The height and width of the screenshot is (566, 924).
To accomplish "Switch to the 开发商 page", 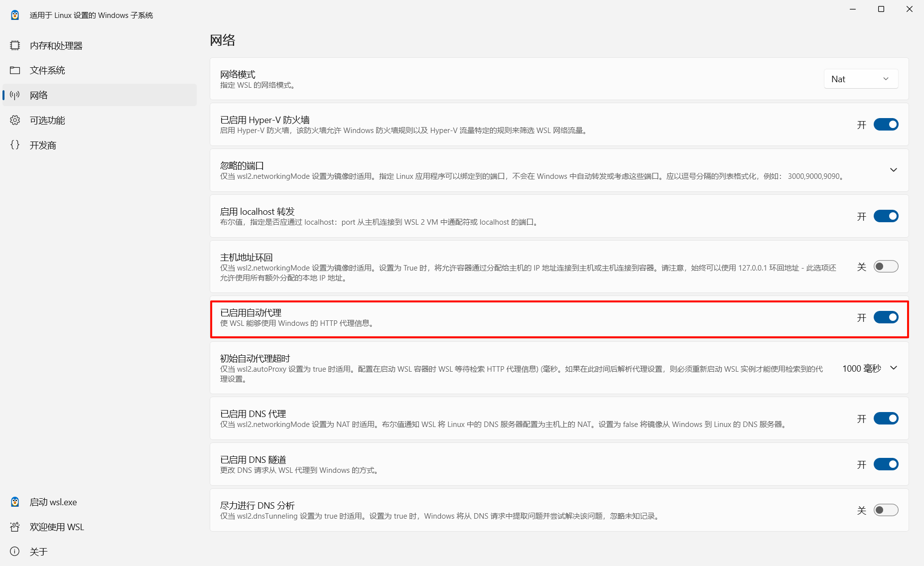I will point(100,145).
